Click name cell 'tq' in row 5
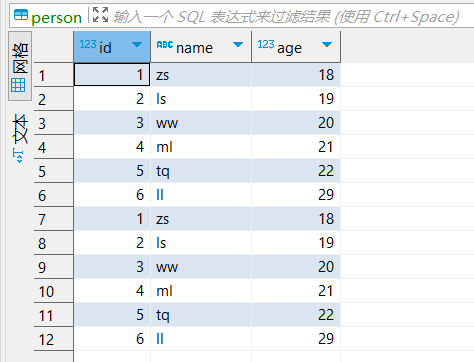 coord(201,171)
